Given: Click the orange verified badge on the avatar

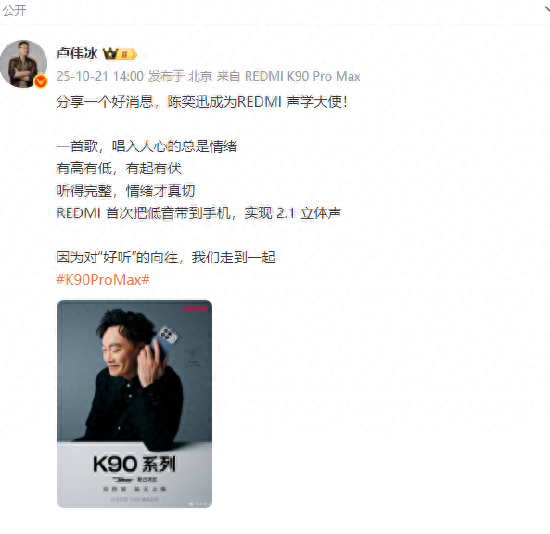Looking at the screenshot, I should [41, 82].
